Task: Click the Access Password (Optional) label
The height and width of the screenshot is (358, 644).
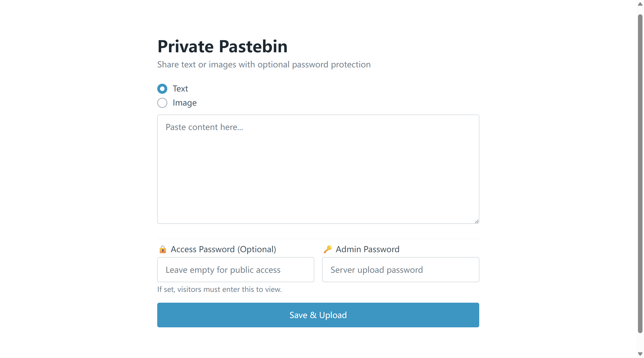Action: [x=223, y=249]
